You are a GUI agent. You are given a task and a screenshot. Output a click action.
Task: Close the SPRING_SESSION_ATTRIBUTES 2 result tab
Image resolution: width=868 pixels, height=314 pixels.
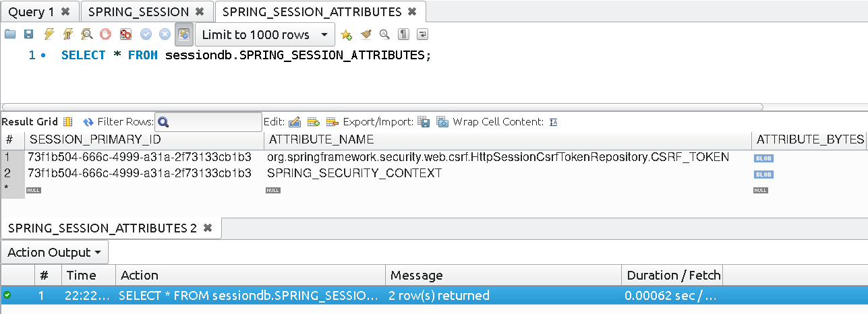click(x=208, y=228)
